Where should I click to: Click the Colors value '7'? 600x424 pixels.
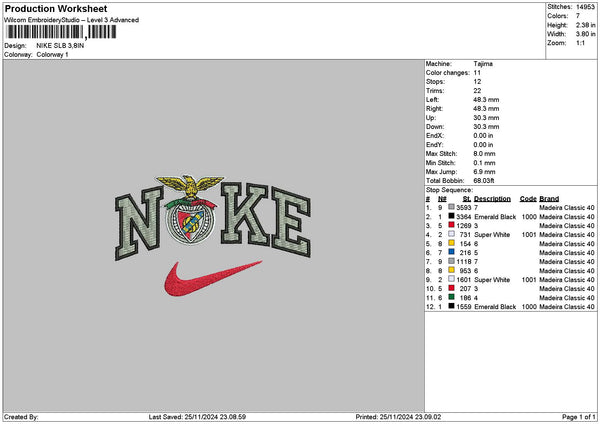coord(578,16)
